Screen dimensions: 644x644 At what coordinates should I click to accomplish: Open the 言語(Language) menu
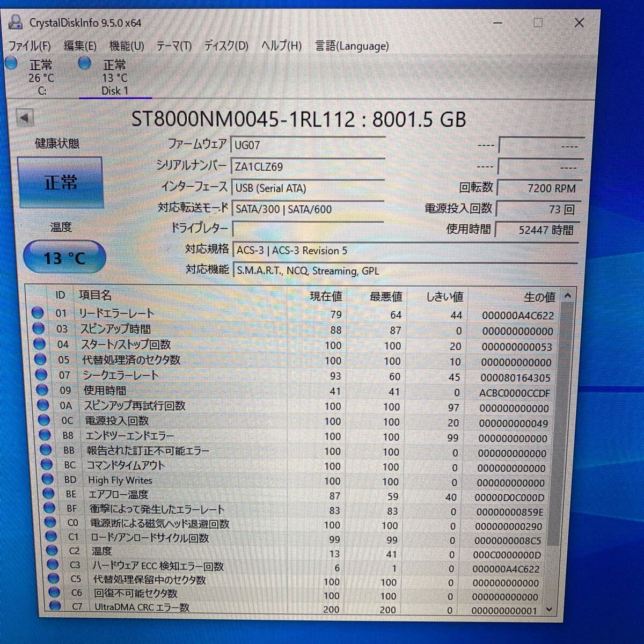coord(352,46)
